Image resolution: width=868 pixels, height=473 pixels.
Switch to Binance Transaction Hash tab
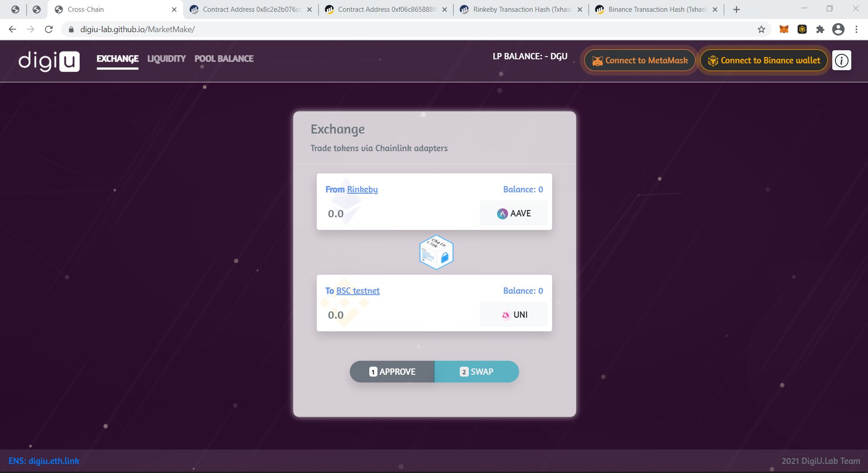(657, 10)
